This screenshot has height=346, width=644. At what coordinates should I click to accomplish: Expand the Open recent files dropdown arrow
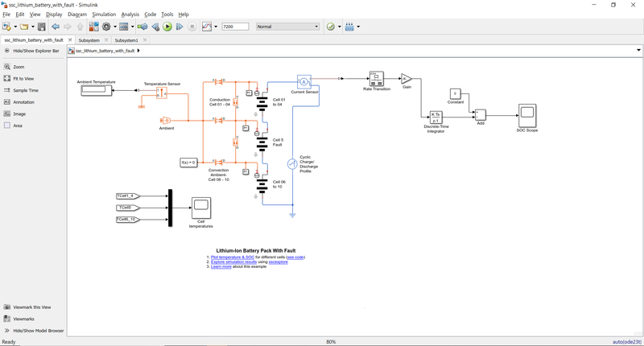33,27
